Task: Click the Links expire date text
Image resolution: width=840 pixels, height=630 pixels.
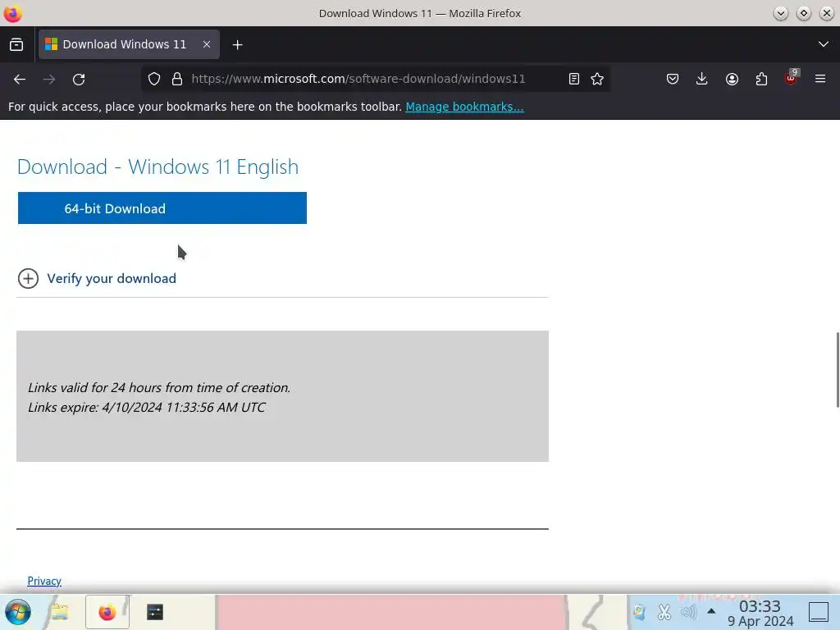Action: click(146, 407)
